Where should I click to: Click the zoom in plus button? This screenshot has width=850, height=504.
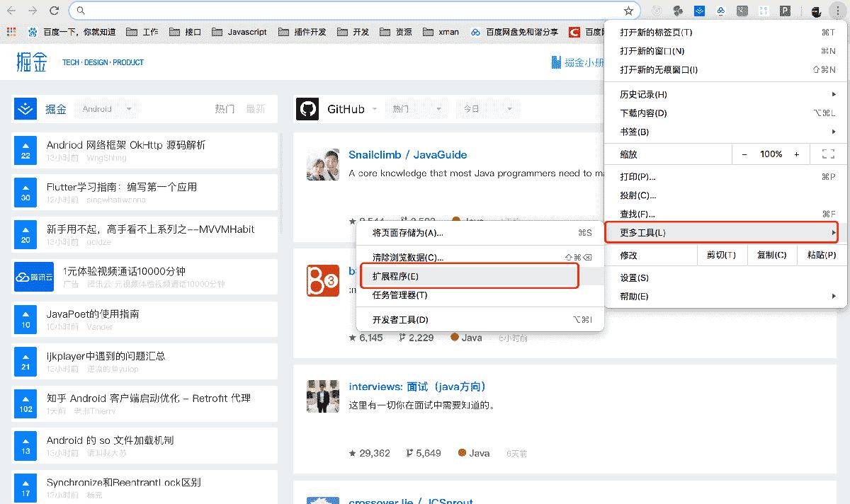point(797,154)
